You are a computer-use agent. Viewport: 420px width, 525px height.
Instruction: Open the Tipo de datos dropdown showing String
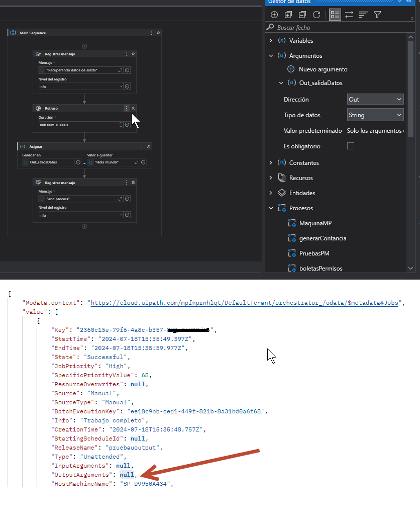(375, 115)
